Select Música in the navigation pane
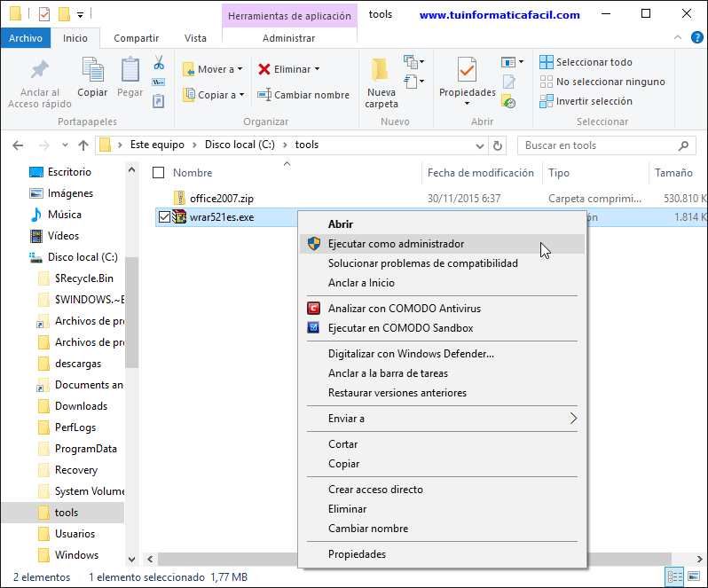The width and height of the screenshot is (708, 588). 65,215
